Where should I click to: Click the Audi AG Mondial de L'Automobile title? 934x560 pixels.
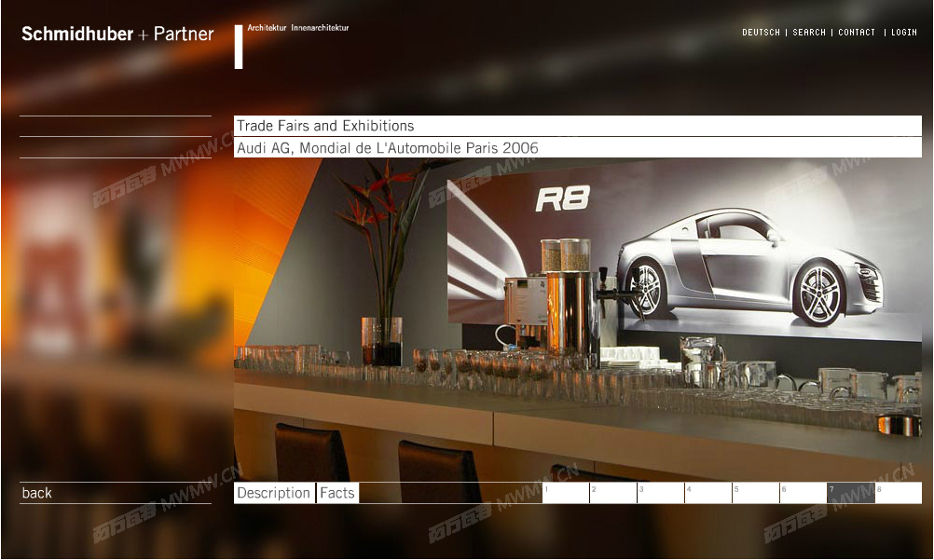(387, 148)
